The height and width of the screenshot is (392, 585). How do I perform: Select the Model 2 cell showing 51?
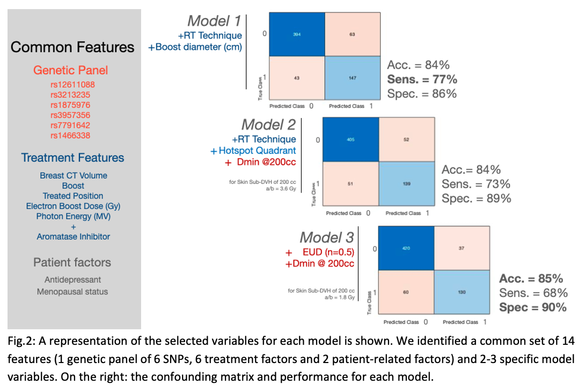(x=350, y=184)
